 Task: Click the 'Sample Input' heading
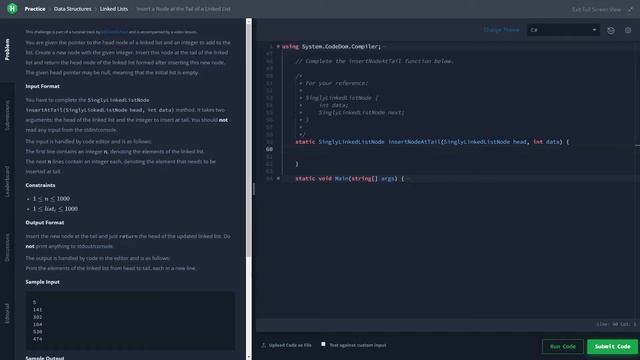pyautogui.click(x=42, y=282)
